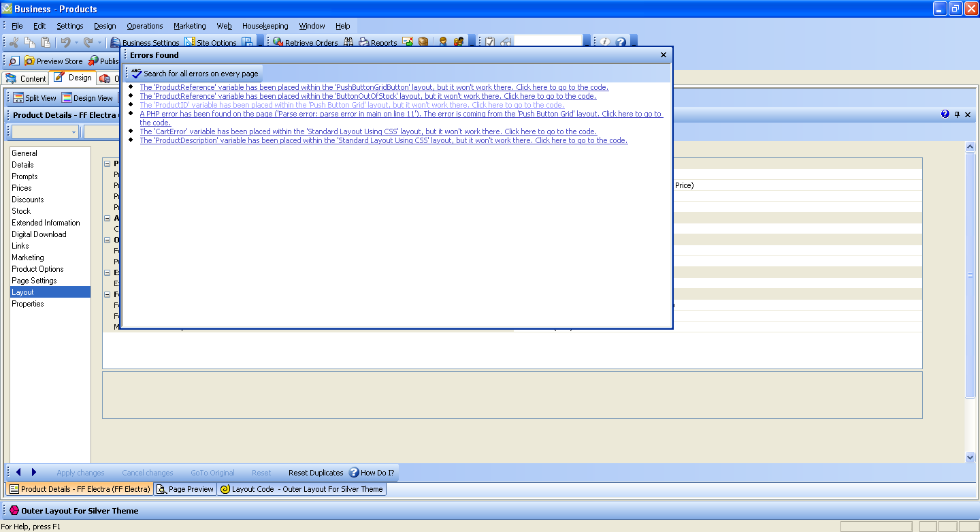This screenshot has height=532, width=980.
Task: Open the Housekeeping menu
Action: coord(265,26)
